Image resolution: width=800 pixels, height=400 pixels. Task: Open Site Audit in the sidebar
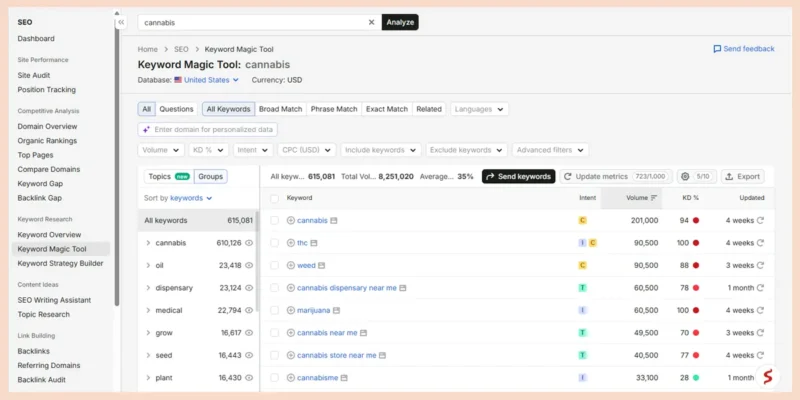coord(34,76)
